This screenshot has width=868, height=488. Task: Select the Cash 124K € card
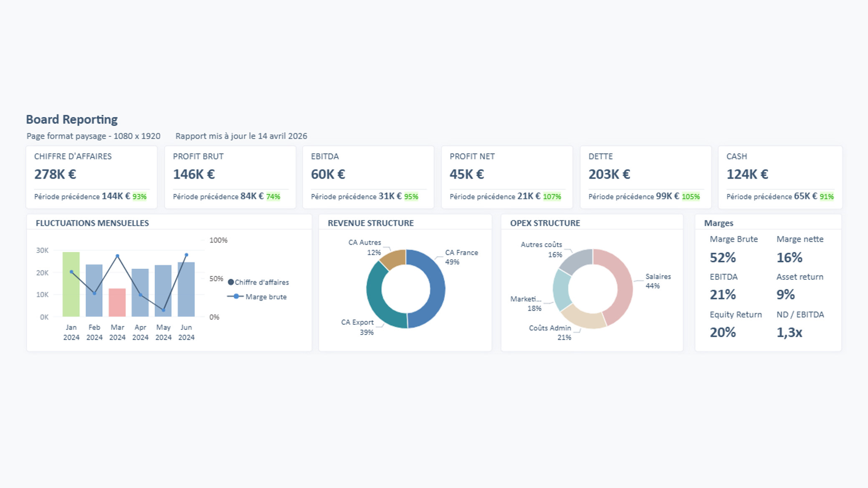tap(780, 177)
